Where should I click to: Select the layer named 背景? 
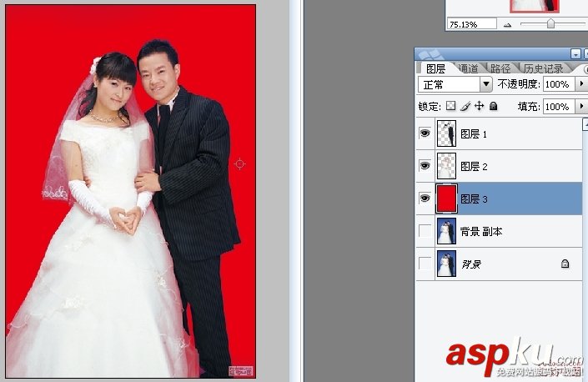471,264
